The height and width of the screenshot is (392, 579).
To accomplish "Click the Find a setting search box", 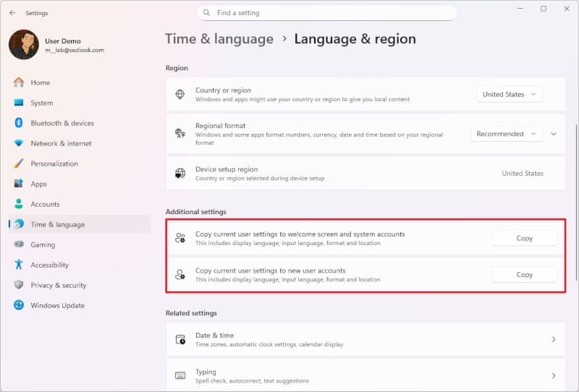I will 327,13.
